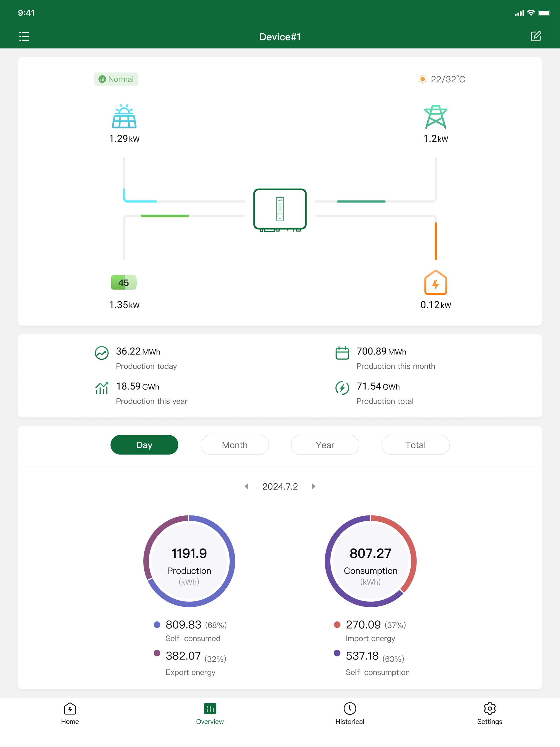
Task: Tap the 700.89 MWh value
Action: click(x=381, y=351)
